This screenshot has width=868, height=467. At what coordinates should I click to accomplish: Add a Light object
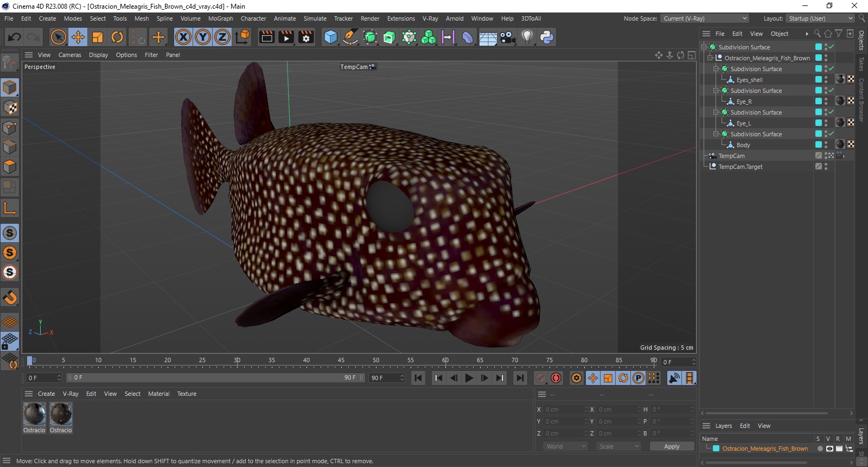point(527,37)
